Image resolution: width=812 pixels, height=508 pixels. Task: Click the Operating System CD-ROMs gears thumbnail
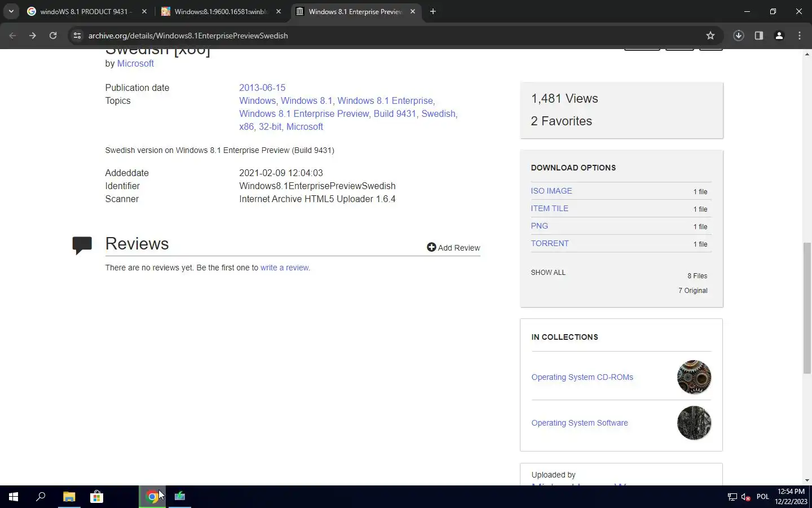(x=694, y=377)
